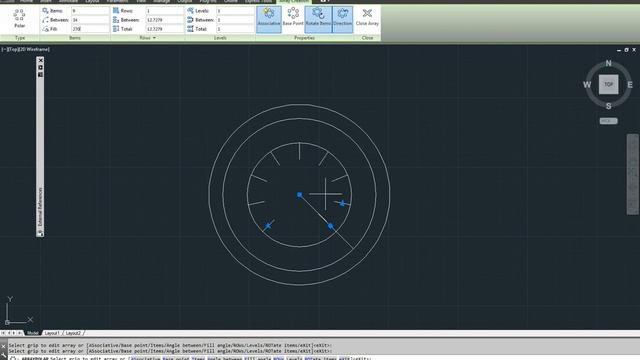Click the Items count field

[90, 11]
